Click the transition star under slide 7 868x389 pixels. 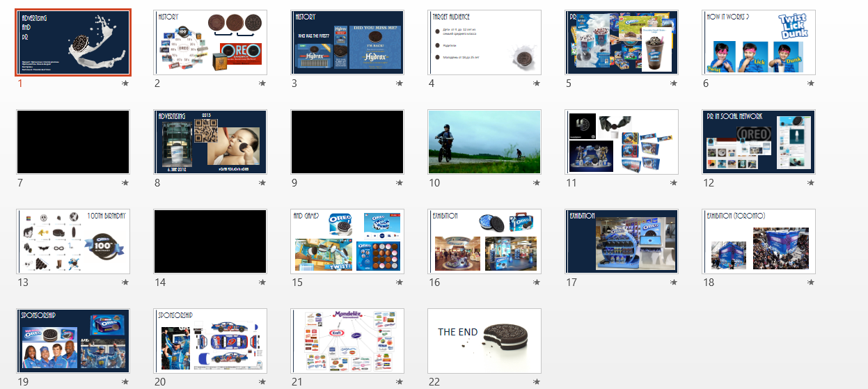[x=125, y=183]
